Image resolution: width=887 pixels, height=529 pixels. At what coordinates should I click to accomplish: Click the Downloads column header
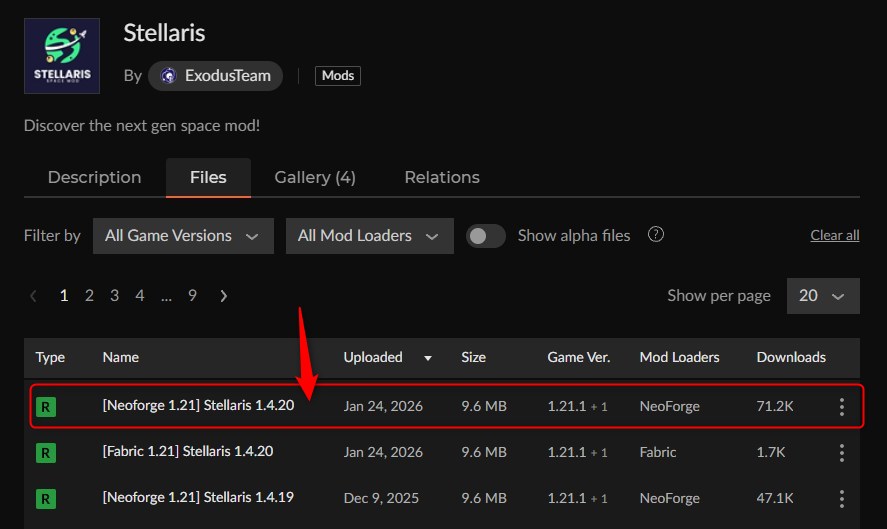(x=791, y=358)
